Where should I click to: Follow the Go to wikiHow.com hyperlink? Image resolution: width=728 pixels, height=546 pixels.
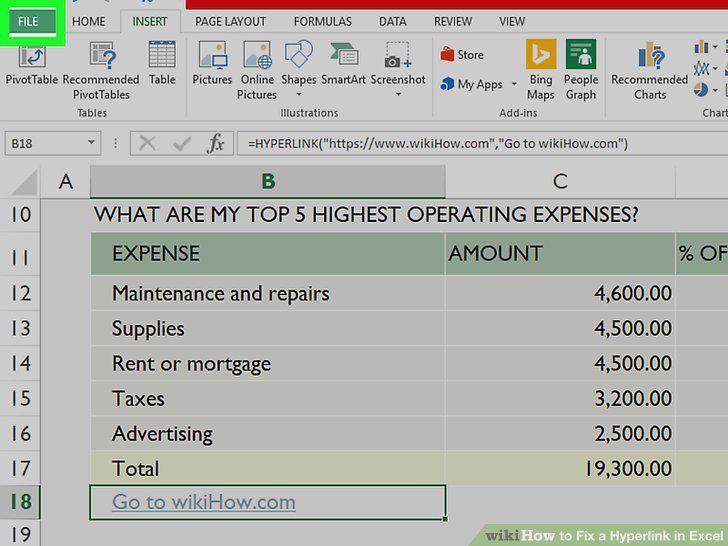203,502
